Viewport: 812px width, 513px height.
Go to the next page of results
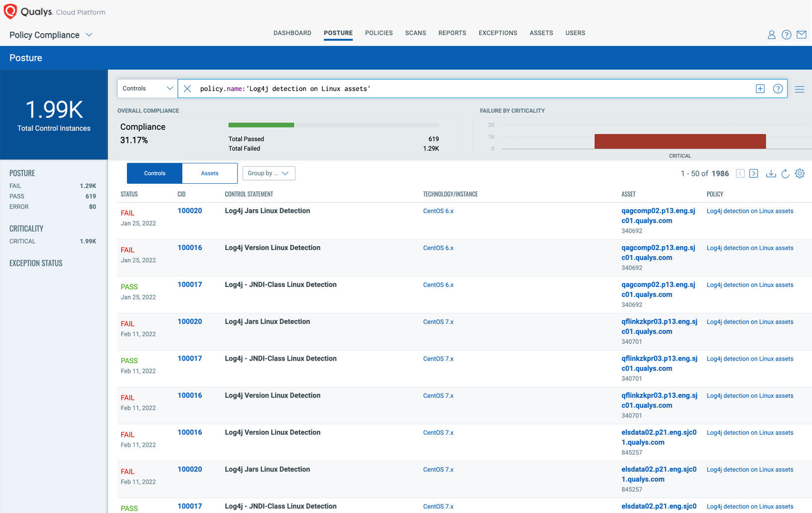[x=754, y=173]
